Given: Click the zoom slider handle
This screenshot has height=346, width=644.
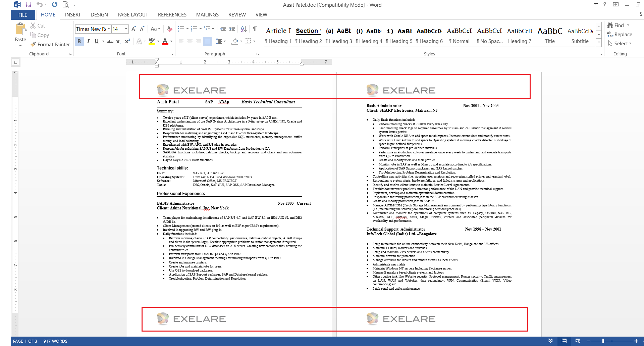Looking at the screenshot, I should pyautogui.click(x=603, y=341).
